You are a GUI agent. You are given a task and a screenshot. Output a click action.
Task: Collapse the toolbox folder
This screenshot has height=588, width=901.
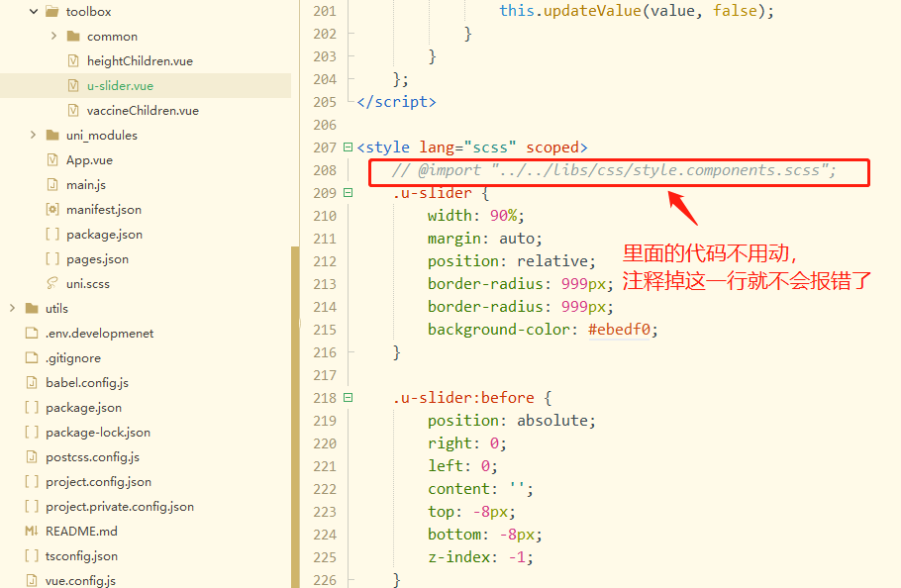click(33, 11)
